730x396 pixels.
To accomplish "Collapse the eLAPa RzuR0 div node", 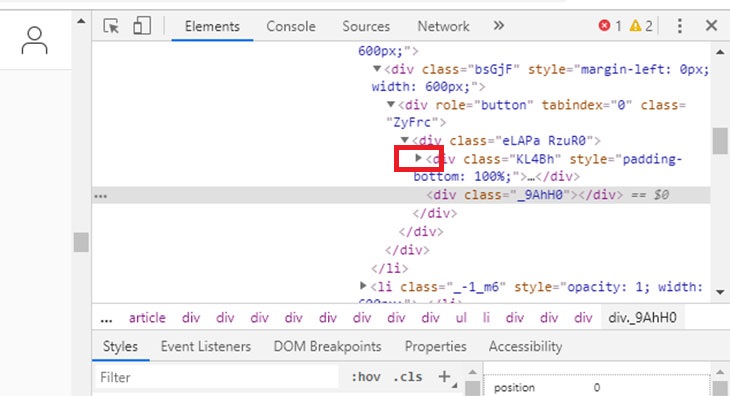I will (x=405, y=140).
